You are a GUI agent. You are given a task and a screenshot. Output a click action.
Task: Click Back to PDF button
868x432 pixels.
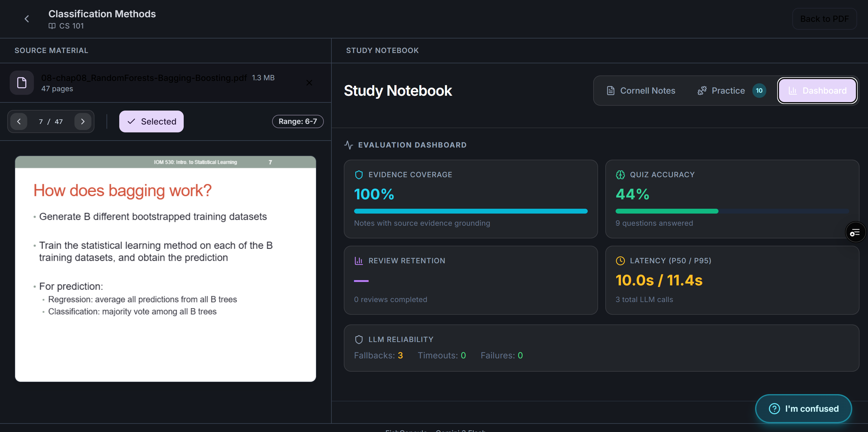tap(824, 19)
